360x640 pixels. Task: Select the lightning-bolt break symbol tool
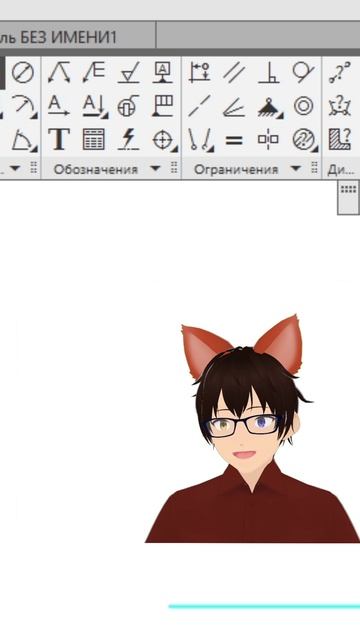pyautogui.click(x=129, y=139)
